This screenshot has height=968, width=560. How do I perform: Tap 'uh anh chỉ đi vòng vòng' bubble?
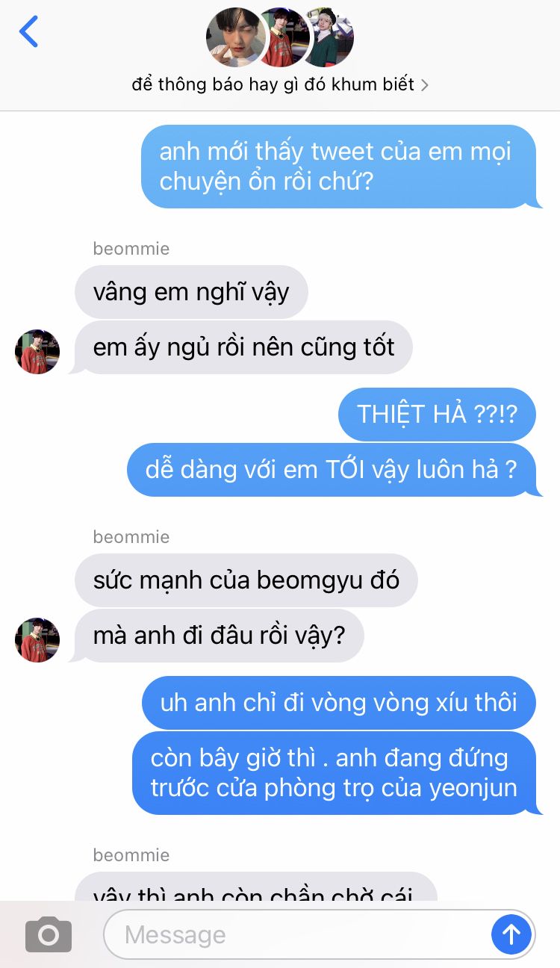pos(339,702)
